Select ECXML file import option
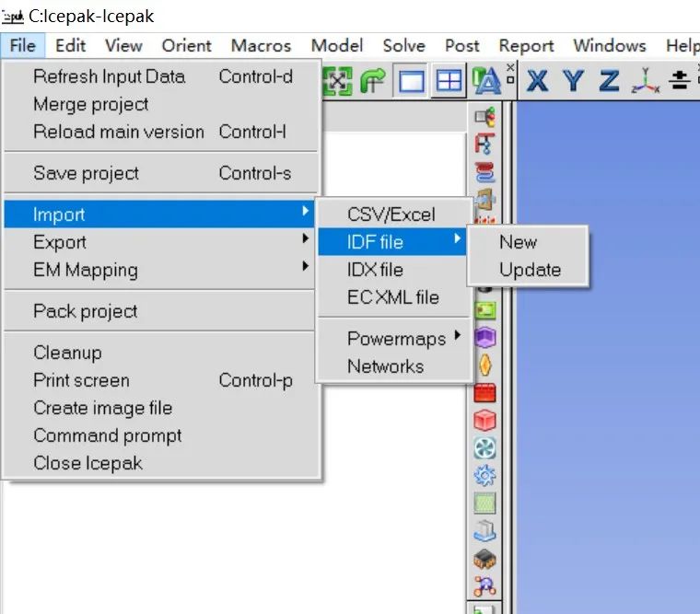The height and width of the screenshot is (614, 700). click(x=394, y=297)
